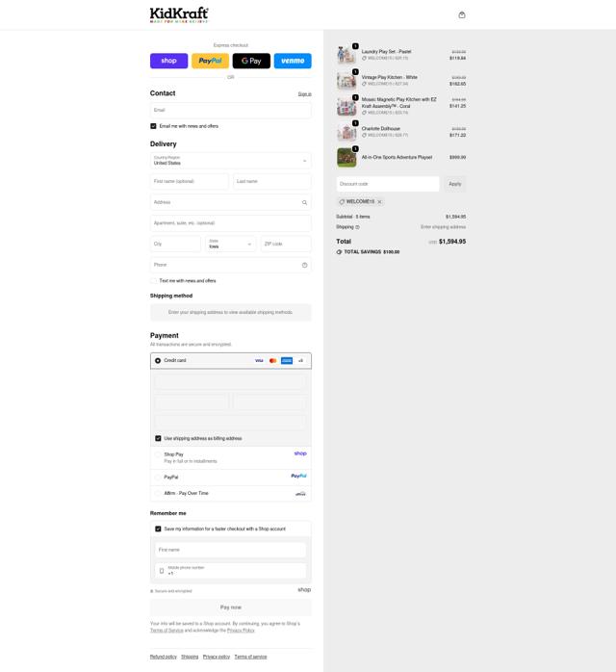Click the KidKraft logo
616x672 pixels.
tap(179, 15)
